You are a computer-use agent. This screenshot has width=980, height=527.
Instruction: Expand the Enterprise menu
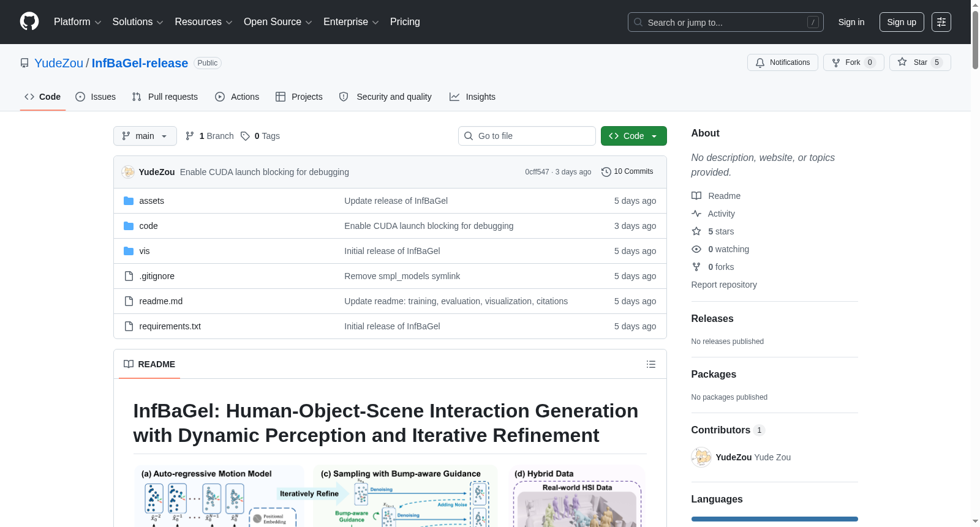pos(351,22)
